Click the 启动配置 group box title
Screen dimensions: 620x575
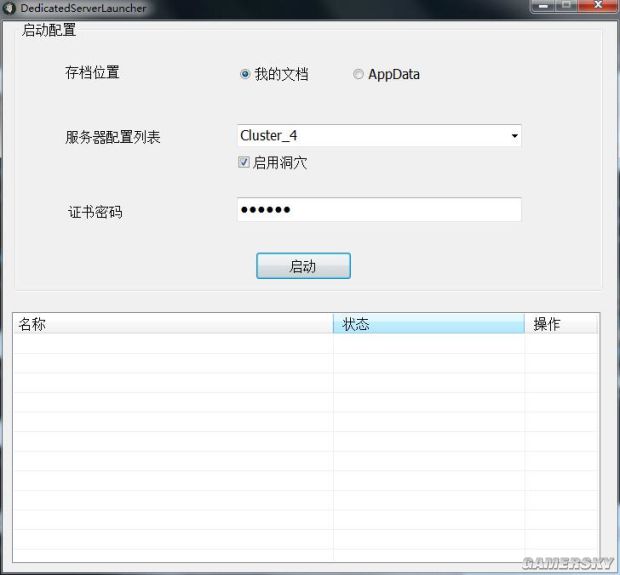point(48,29)
